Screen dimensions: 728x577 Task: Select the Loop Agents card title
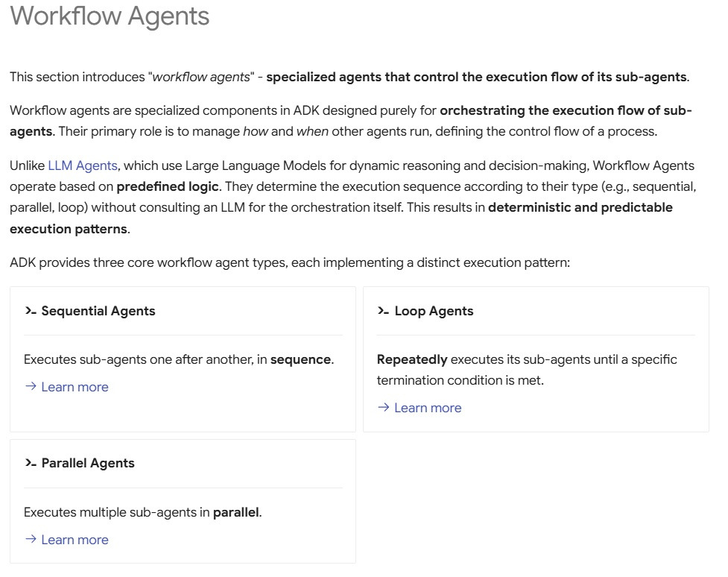434,311
